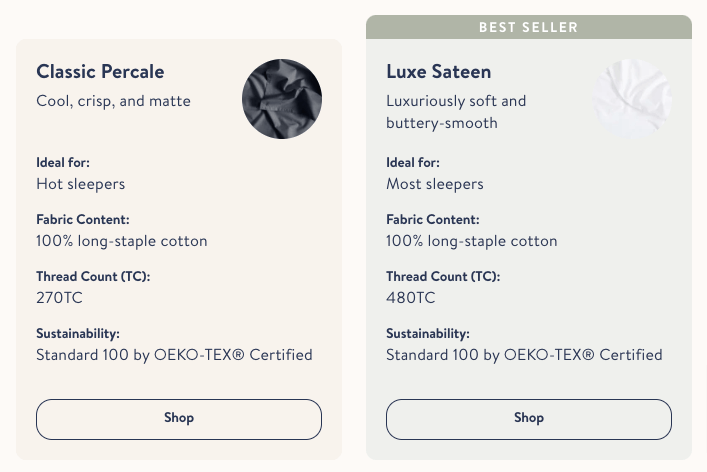This screenshot has height=472, width=707.
Task: Click the Classic Percale heading
Action: pos(100,72)
